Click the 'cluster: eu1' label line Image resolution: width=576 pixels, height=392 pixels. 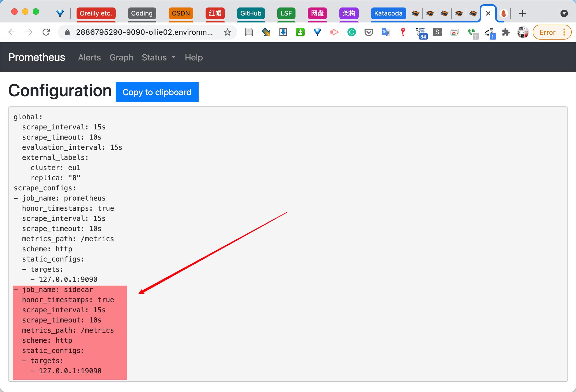point(55,168)
